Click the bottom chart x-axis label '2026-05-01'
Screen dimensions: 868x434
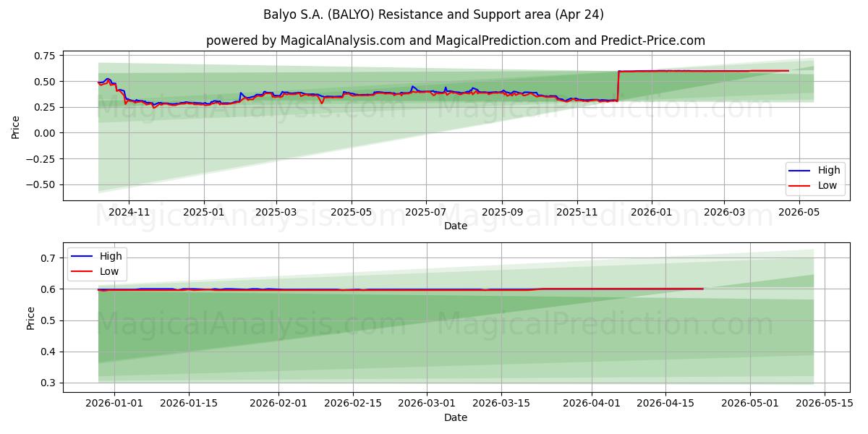click(752, 404)
